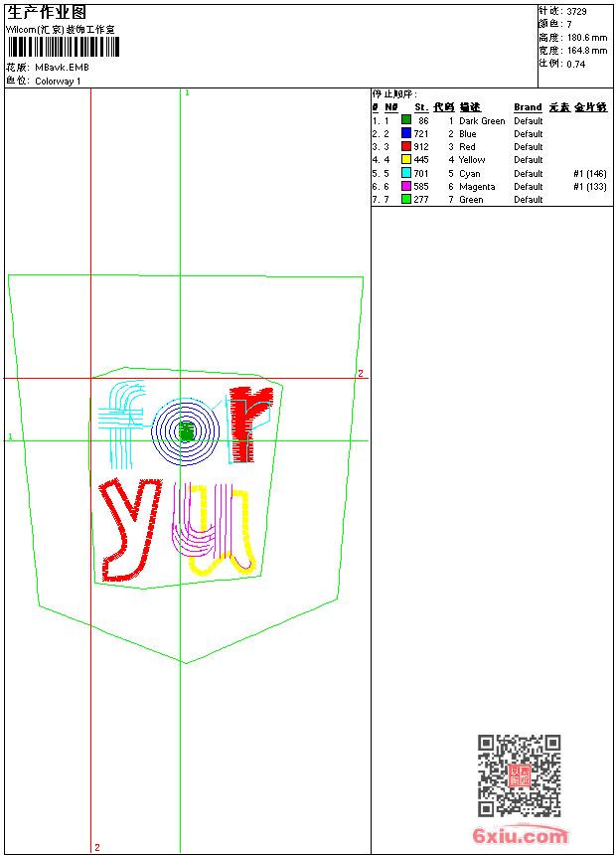Click the '金片线' column header
This screenshot has width=616, height=855.
(590, 107)
